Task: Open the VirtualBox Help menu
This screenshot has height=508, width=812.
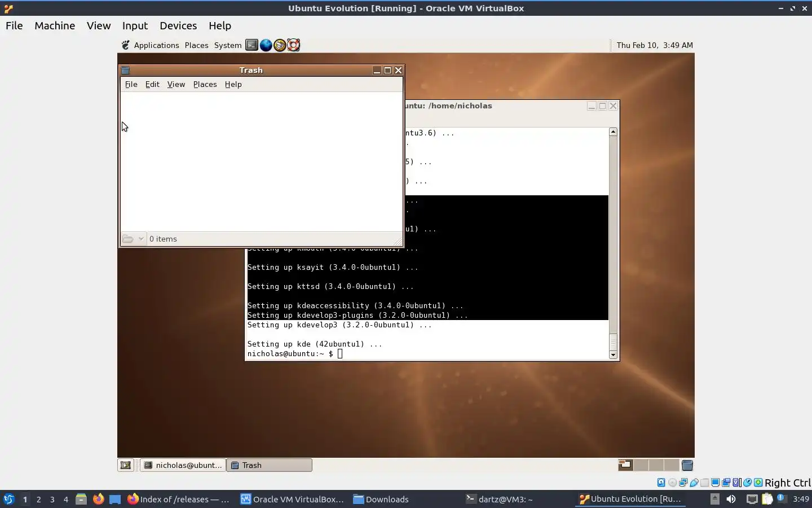Action: (220, 25)
